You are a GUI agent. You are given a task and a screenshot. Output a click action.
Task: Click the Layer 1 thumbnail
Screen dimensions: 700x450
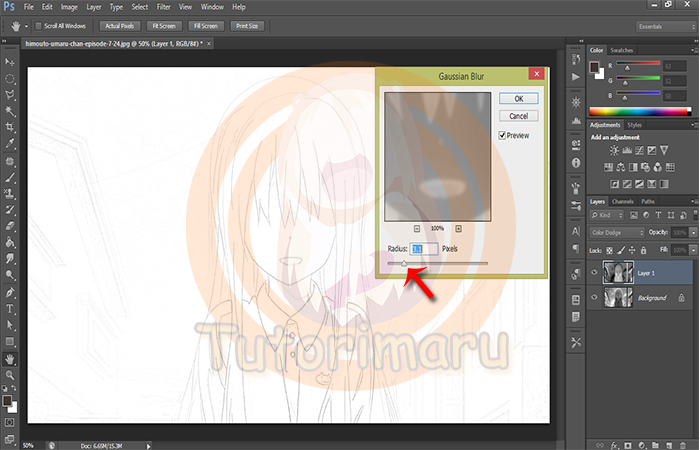click(x=618, y=273)
